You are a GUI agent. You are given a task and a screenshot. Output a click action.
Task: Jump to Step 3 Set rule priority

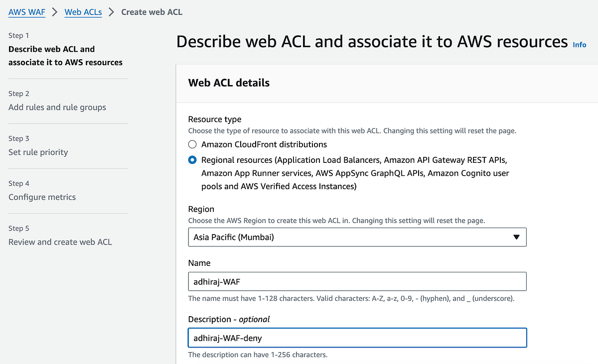click(38, 152)
